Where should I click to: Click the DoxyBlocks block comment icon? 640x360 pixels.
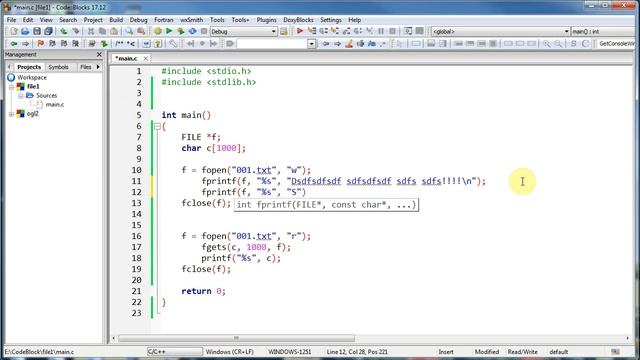pyautogui.click(x=119, y=44)
